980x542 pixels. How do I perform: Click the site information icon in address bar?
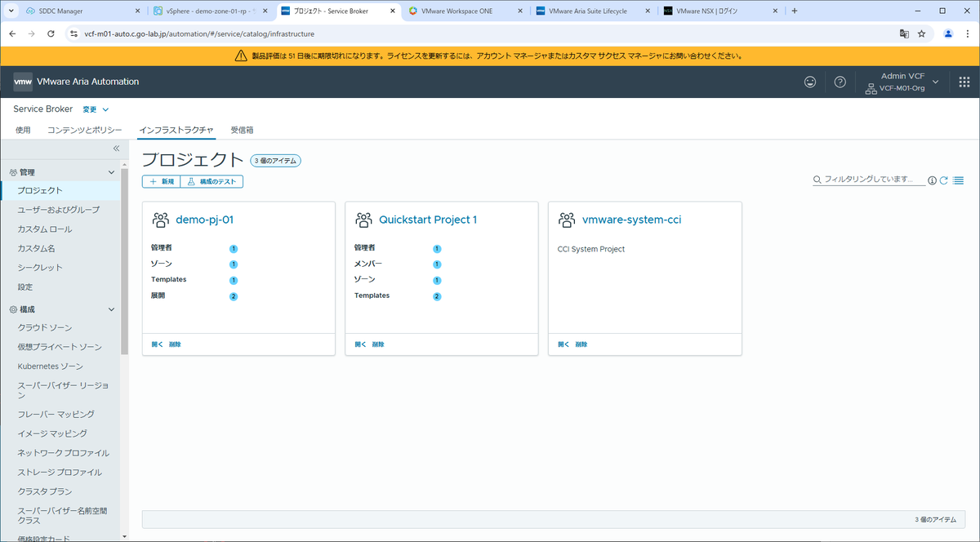click(x=73, y=33)
